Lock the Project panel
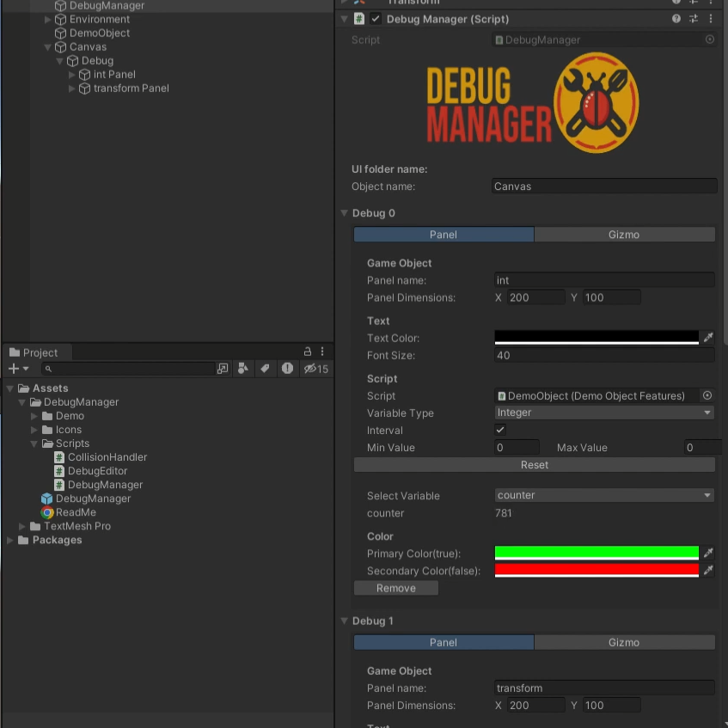The height and width of the screenshot is (728, 728). (308, 352)
